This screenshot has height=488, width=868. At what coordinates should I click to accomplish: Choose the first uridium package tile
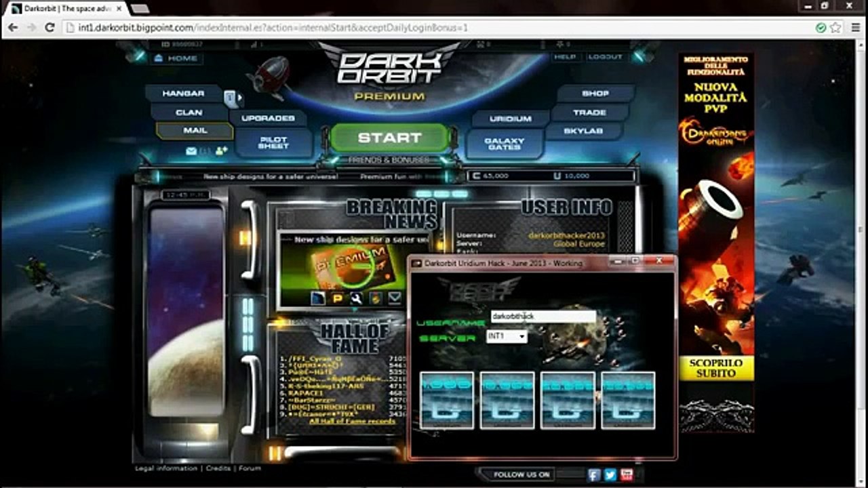[446, 401]
